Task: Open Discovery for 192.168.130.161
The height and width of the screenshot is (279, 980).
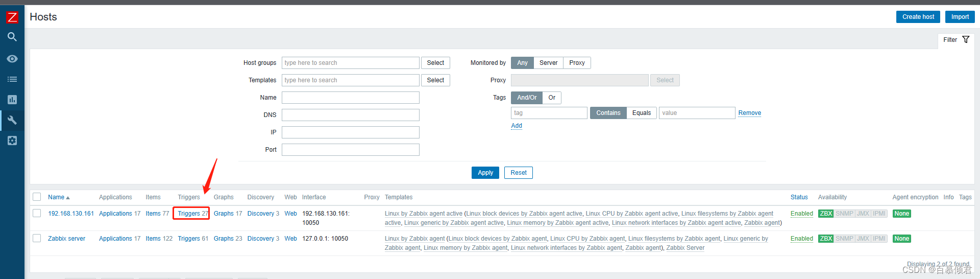Action: (x=261, y=214)
